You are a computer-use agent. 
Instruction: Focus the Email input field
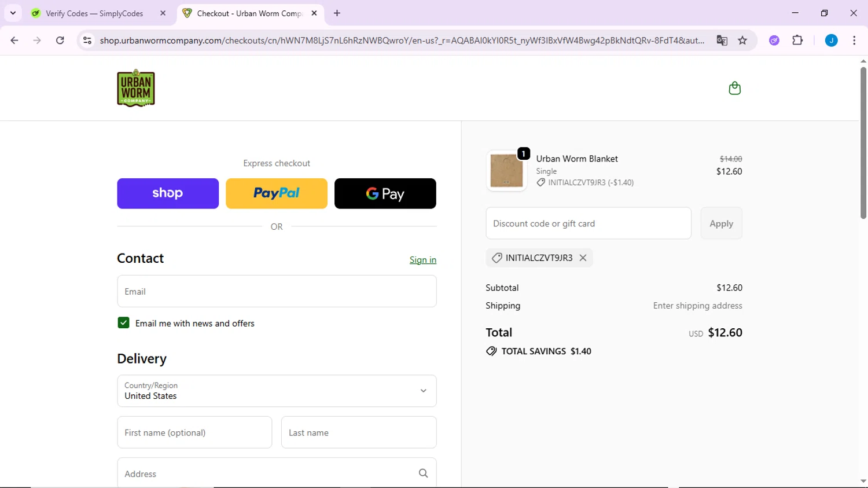click(277, 291)
